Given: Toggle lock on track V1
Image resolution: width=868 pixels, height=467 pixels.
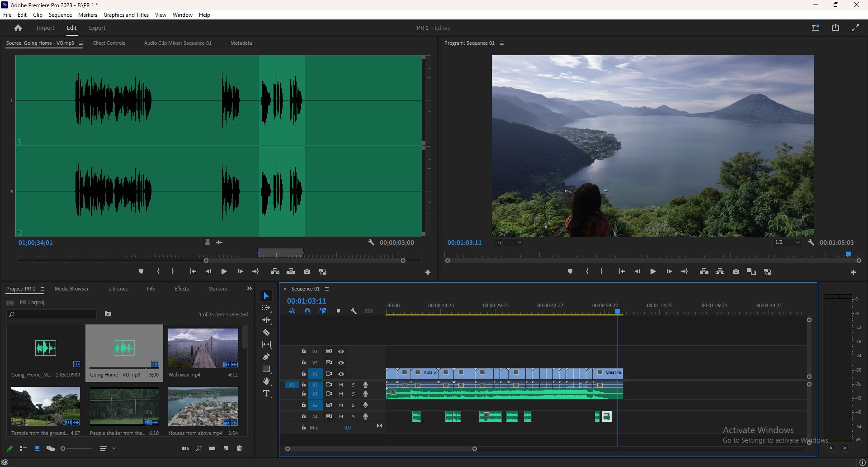Looking at the screenshot, I should [304, 374].
